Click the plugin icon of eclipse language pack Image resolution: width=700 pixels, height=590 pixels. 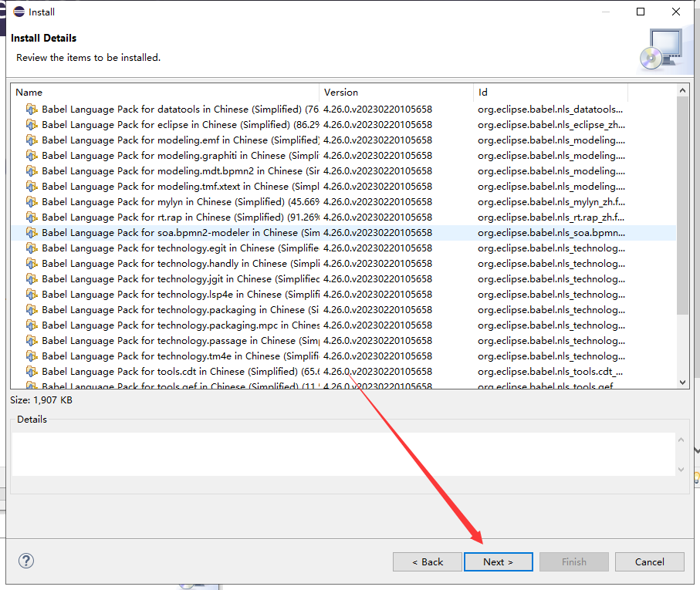[32, 125]
